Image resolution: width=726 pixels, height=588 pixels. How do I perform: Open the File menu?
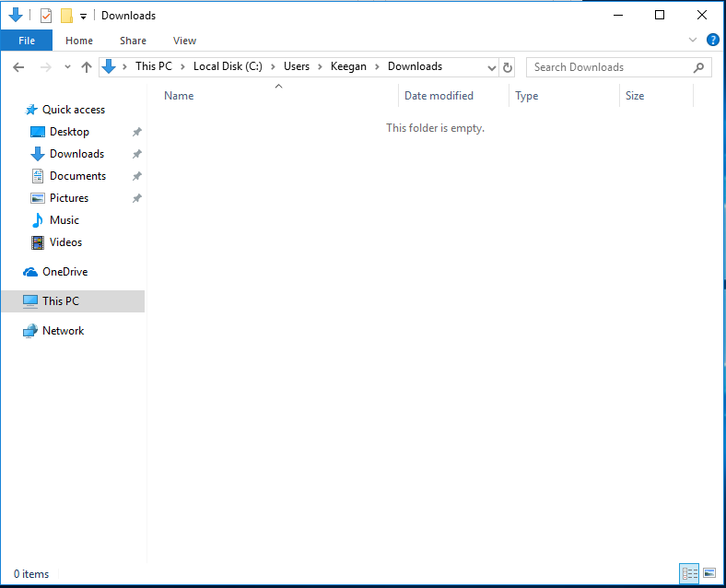pos(27,41)
